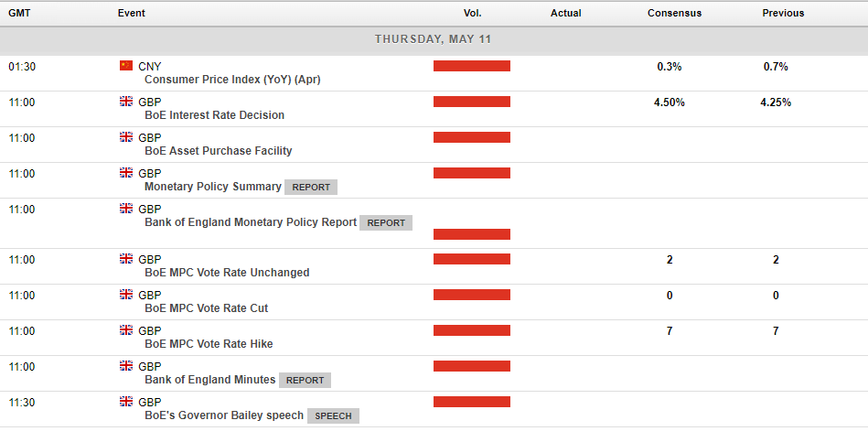Open BoE MPC Vote Rate Unchanged event

click(x=227, y=273)
